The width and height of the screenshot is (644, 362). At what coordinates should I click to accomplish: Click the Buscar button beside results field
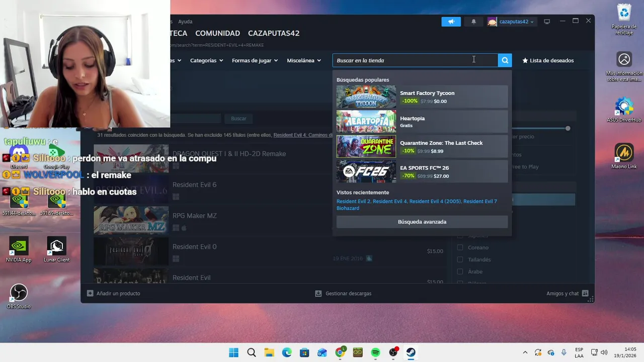pos(238,119)
